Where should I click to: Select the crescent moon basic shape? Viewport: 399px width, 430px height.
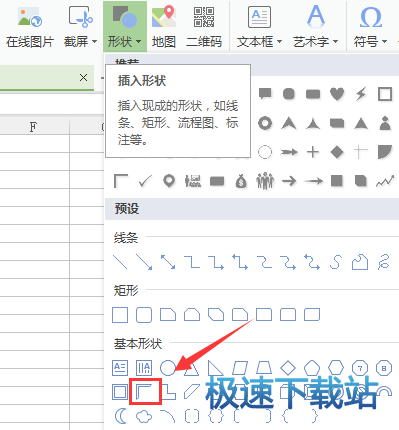tap(121, 416)
